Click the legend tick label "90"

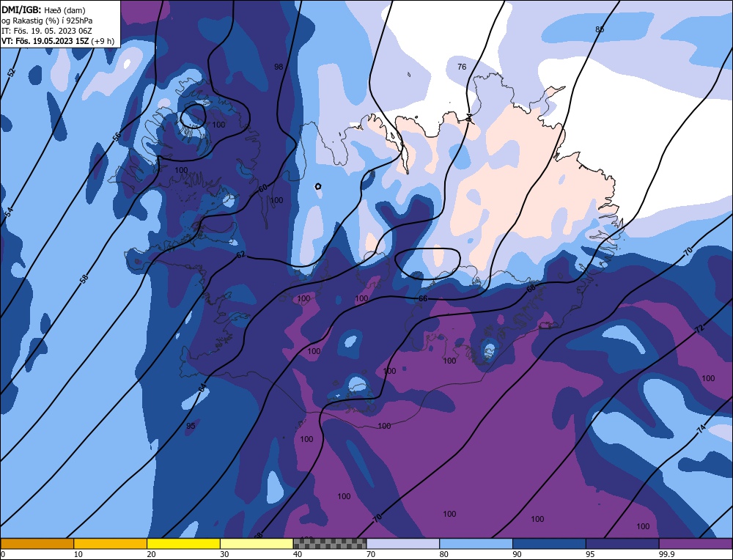tap(517, 554)
